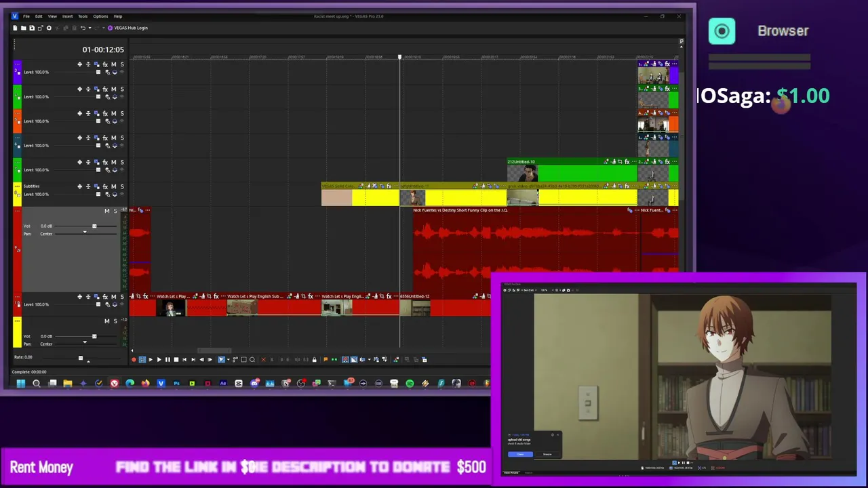Click the Undo arrow icon
The width and height of the screenshot is (868, 488).
point(83,28)
